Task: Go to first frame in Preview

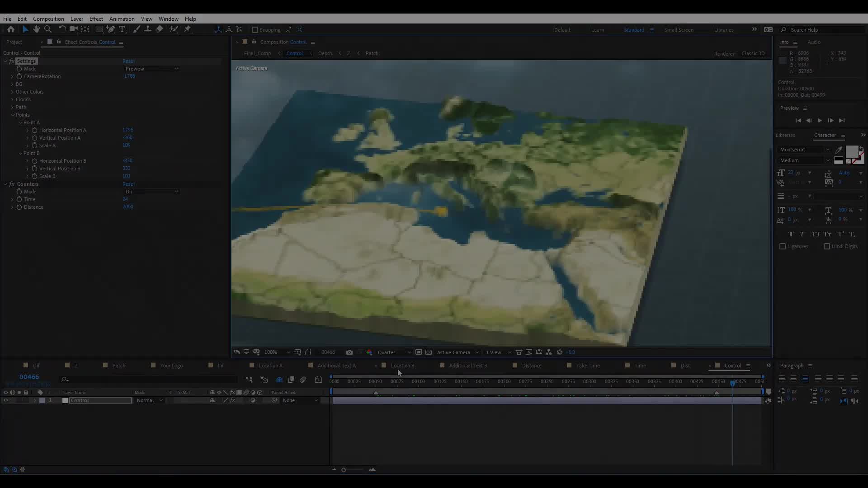Action: coord(798,121)
